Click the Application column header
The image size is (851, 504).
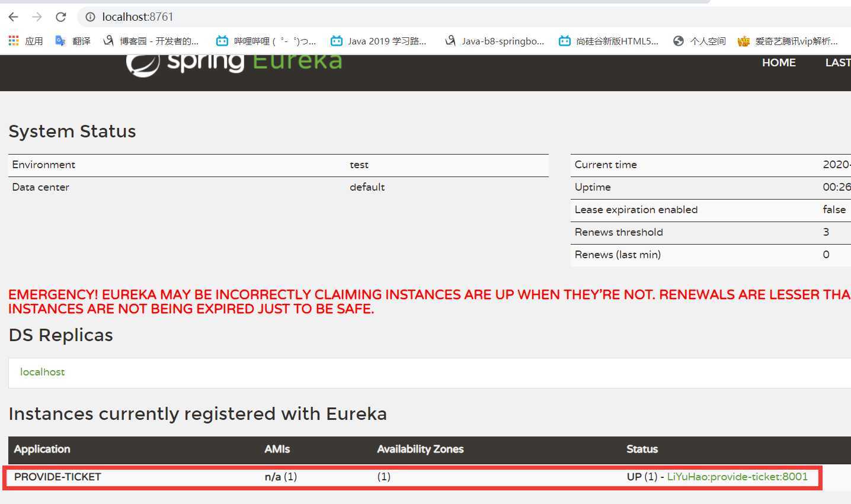point(42,449)
